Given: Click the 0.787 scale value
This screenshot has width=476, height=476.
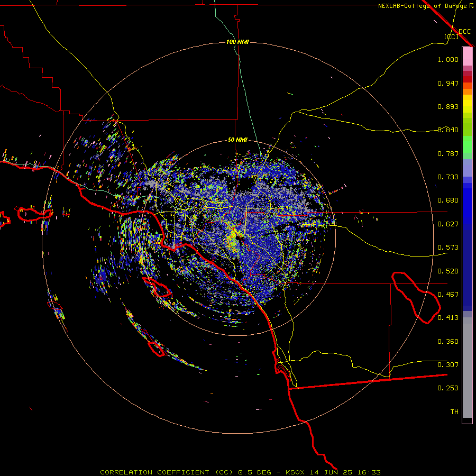Looking at the screenshot, I should 448,153.
